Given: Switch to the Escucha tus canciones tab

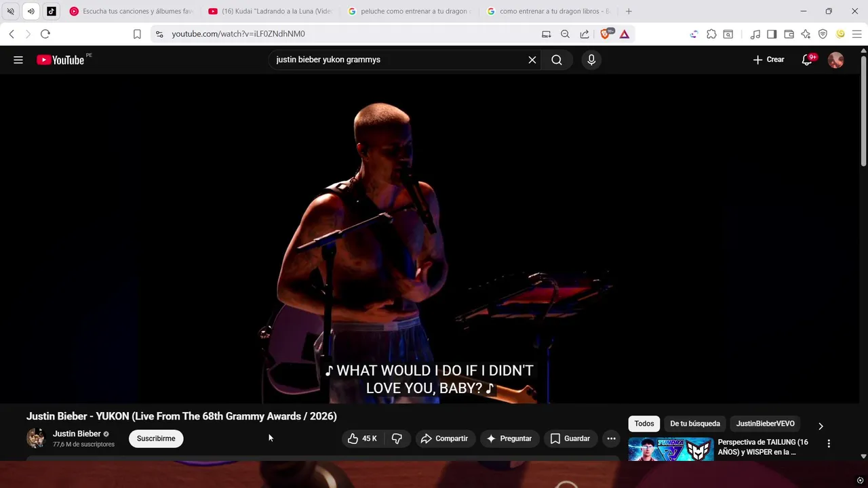Looking at the screenshot, I should (x=131, y=11).
